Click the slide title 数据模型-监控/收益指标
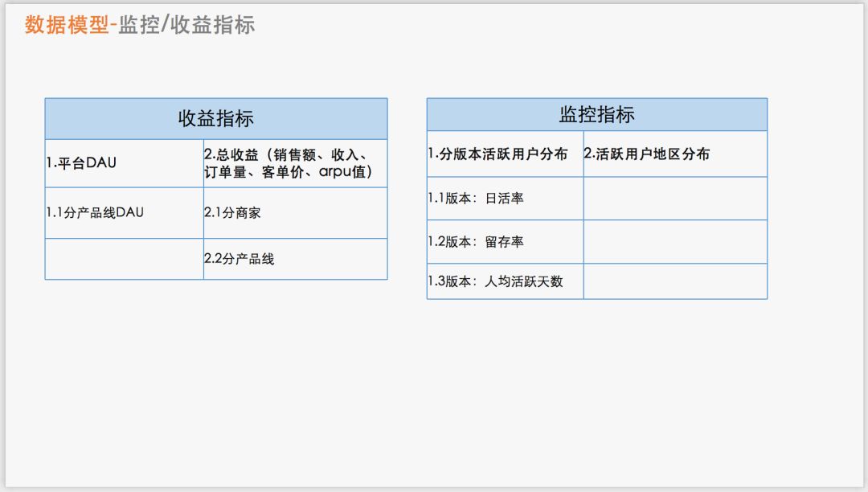Screen dimensions: 868x492 pos(138,25)
